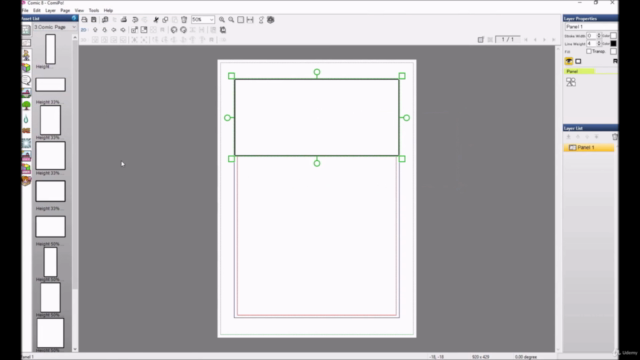Click the Fill color swatch
This screenshot has height=360, width=640.
(x=613, y=51)
